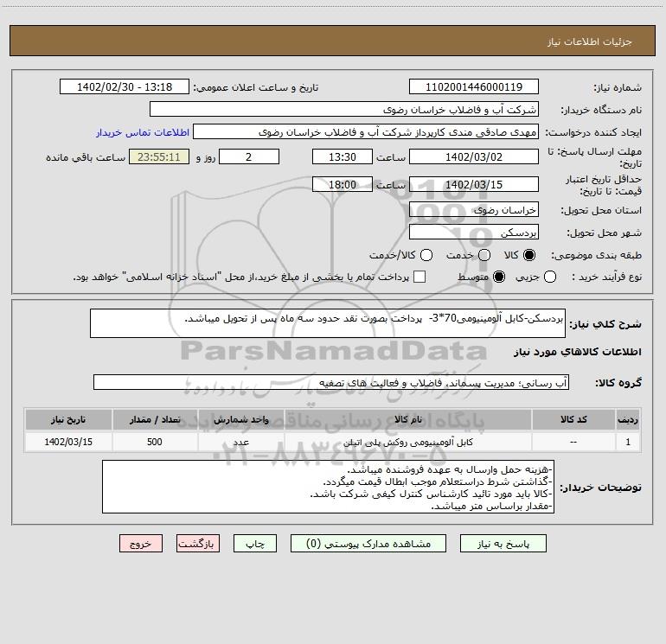Click the announcement date field 1402/02/30 - 13:18
This screenshot has height=644, width=666.
click(x=125, y=87)
